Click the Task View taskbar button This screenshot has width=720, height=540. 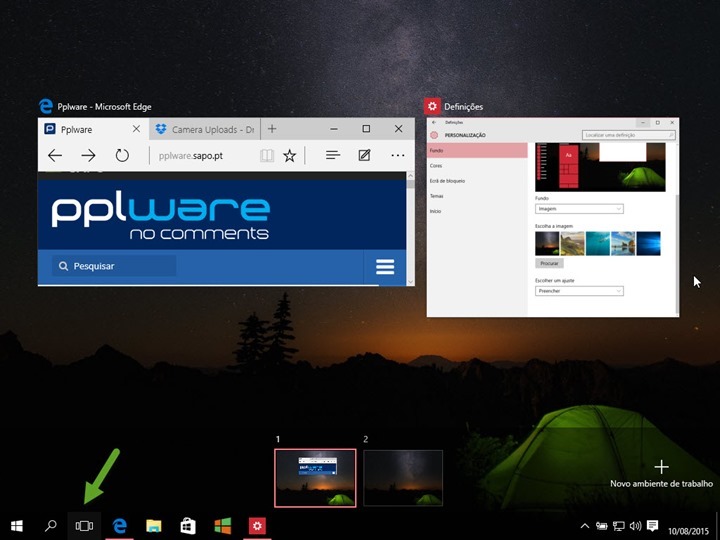click(x=84, y=526)
